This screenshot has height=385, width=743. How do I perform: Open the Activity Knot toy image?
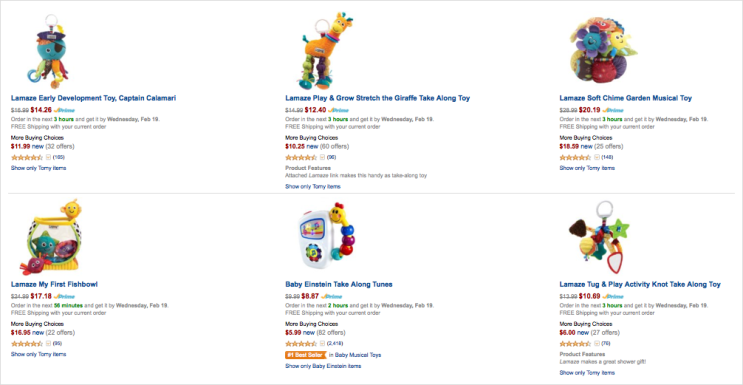(598, 237)
